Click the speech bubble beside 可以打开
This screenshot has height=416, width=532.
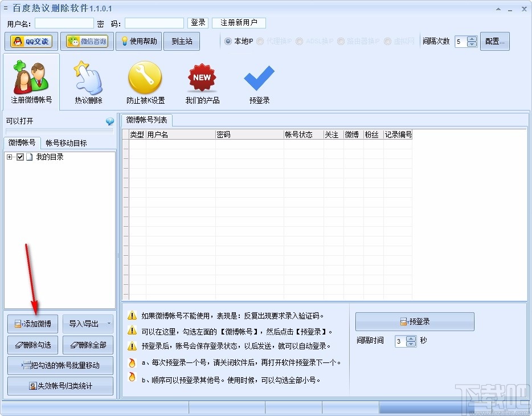point(110,121)
